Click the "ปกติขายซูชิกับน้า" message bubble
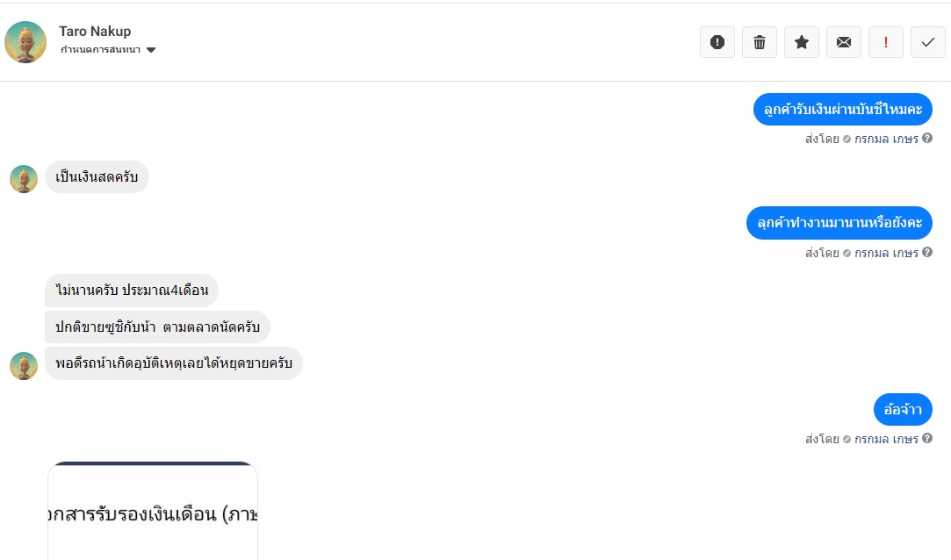951x560 pixels. pyautogui.click(x=157, y=327)
